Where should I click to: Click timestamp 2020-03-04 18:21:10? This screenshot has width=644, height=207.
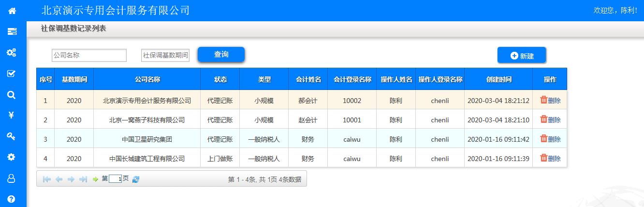498,120
